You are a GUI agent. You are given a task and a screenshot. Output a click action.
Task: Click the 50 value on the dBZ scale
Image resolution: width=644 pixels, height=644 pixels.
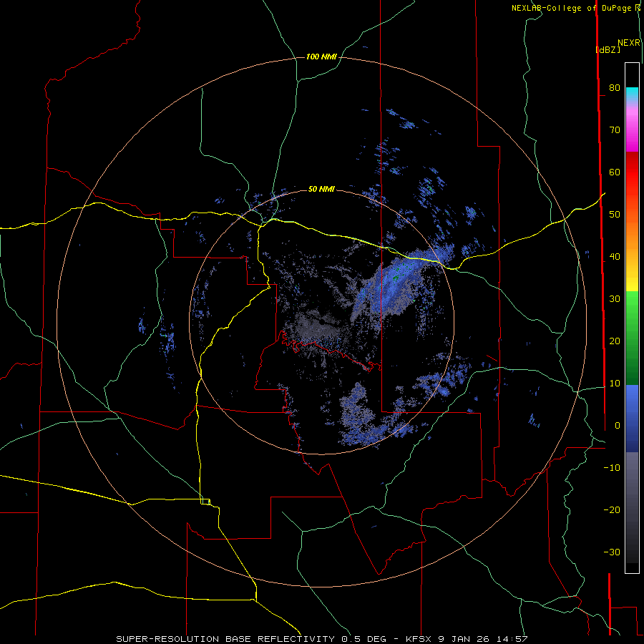(x=615, y=215)
